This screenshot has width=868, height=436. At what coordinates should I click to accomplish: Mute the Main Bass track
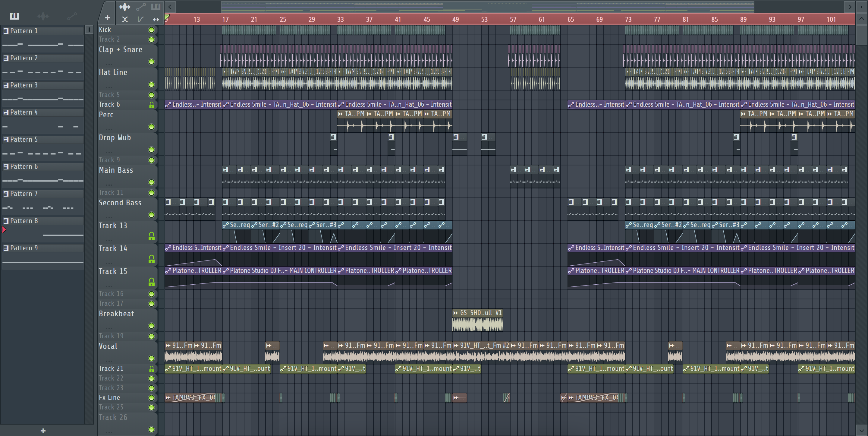(x=152, y=182)
